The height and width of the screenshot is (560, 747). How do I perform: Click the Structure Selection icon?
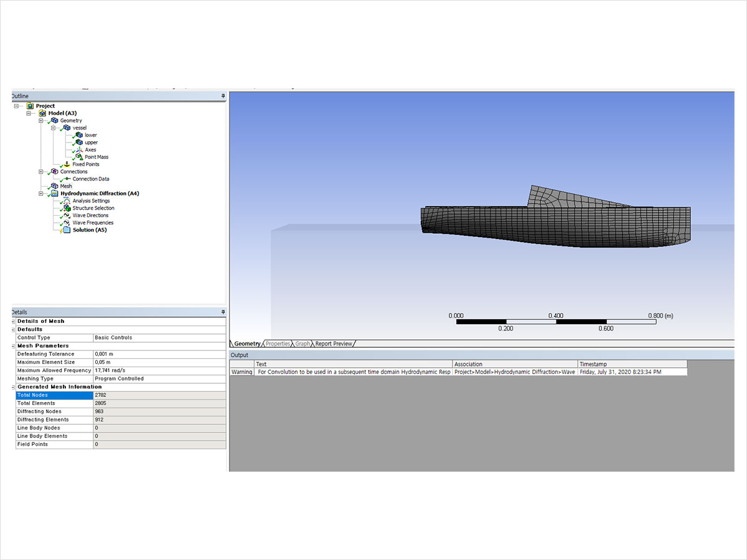(67, 208)
